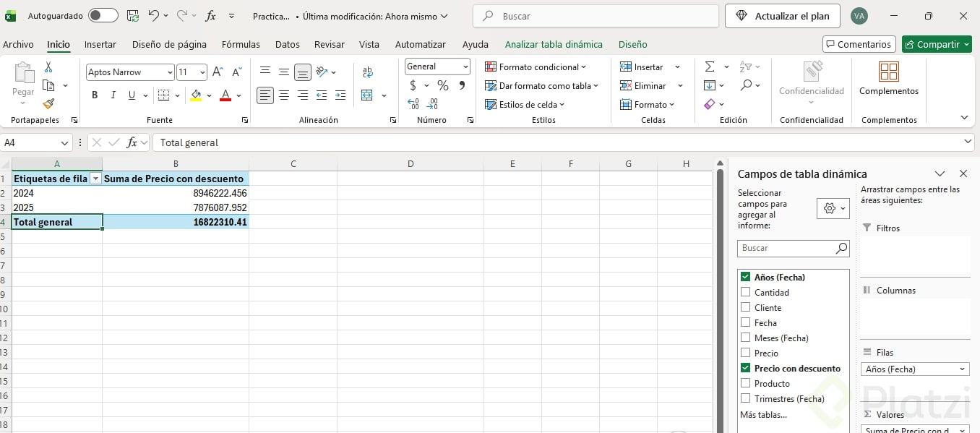This screenshot has width=980, height=433.
Task: Check the Producto field
Action: point(745,383)
